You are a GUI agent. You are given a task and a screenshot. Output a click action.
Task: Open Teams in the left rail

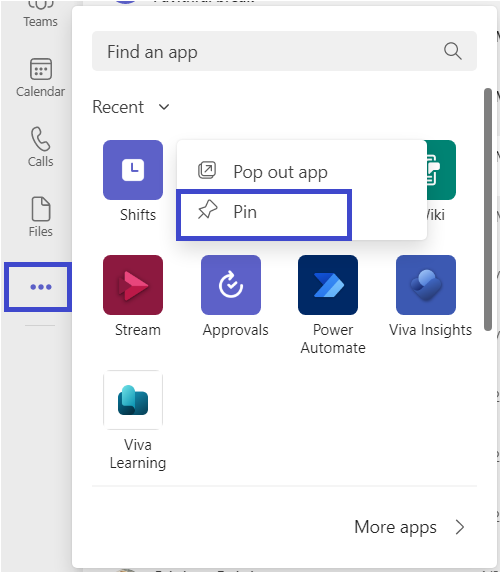(x=40, y=14)
